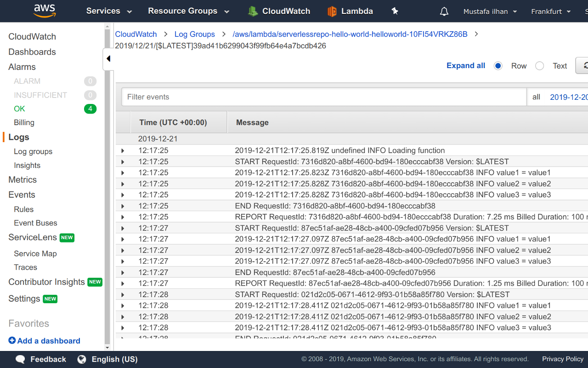
Task: Select Logs in the sidebar
Action: point(19,137)
